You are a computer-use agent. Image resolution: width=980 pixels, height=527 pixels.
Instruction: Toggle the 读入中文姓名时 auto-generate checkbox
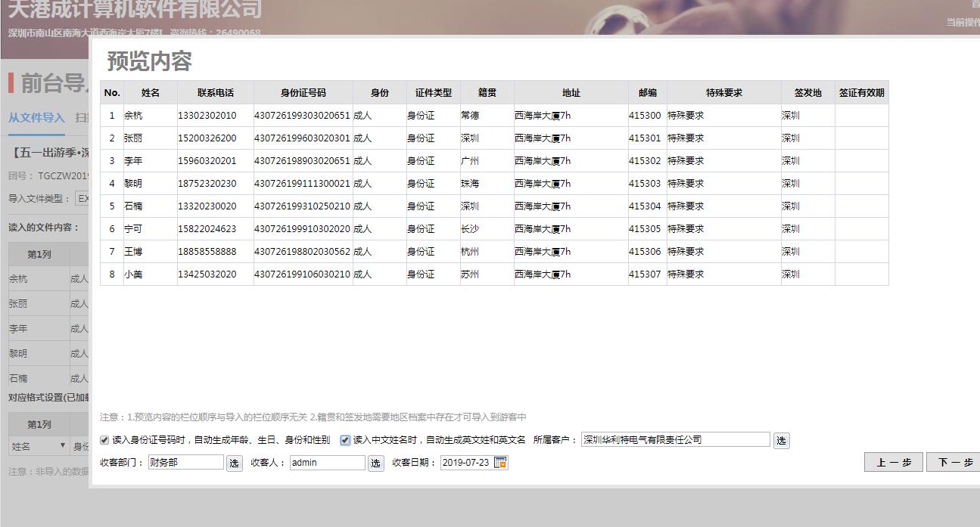pyautogui.click(x=345, y=440)
